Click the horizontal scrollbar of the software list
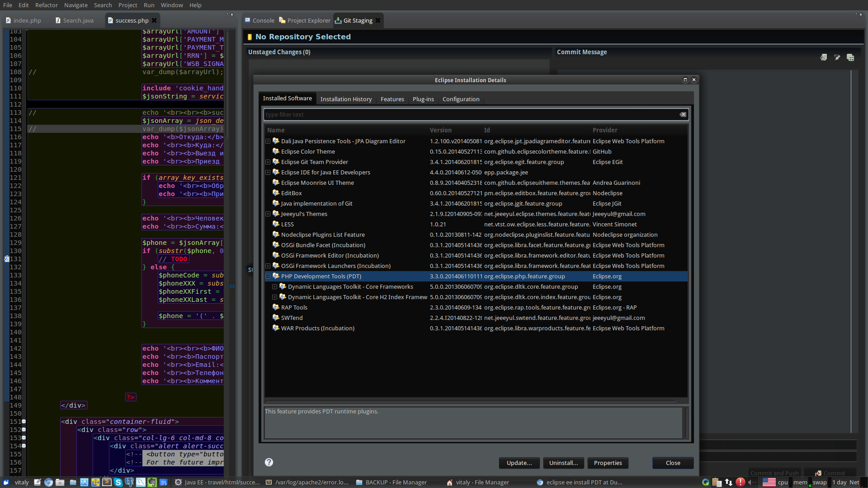This screenshot has width=868, height=488. [x=470, y=401]
